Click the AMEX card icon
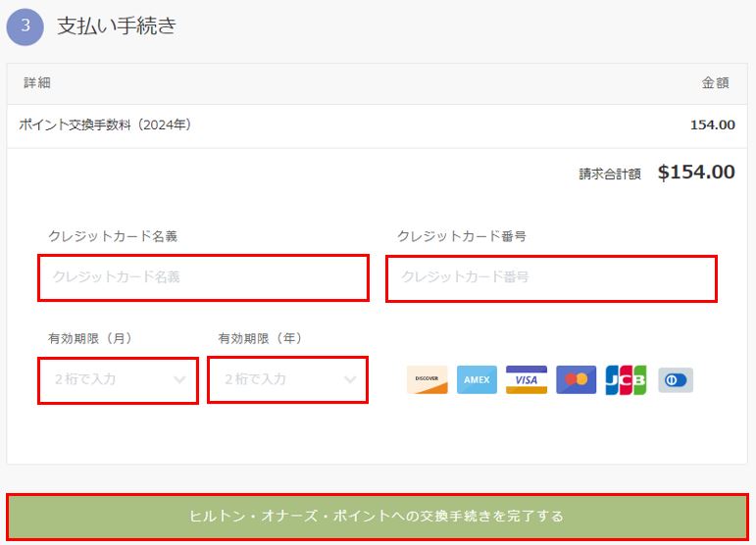Viewport: 756px width, 545px height. click(x=477, y=379)
